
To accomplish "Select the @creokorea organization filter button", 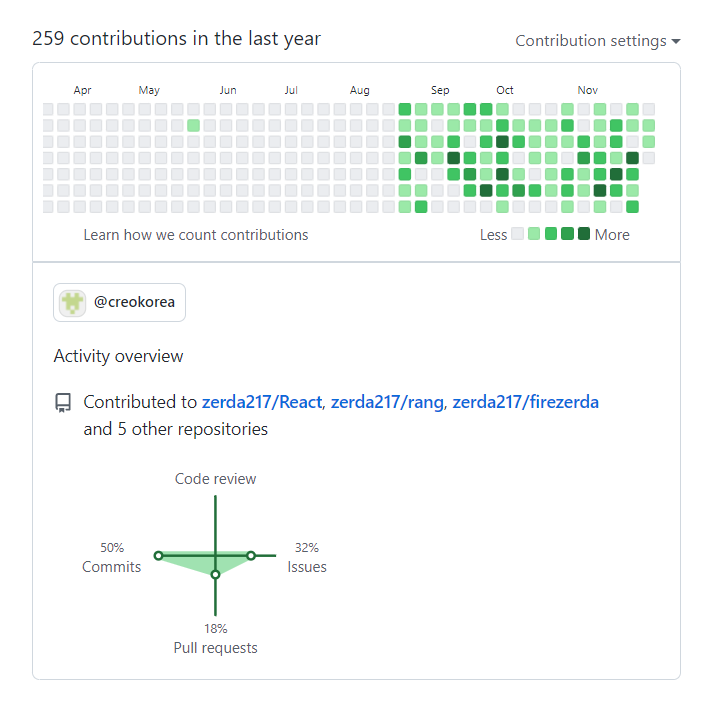I will (x=119, y=303).
